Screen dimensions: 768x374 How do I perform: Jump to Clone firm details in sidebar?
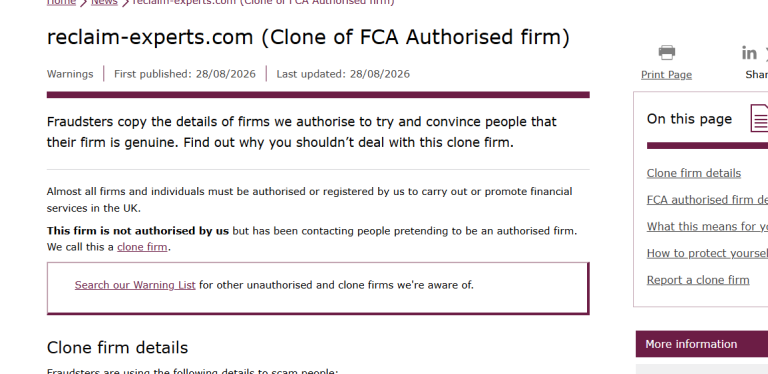694,173
